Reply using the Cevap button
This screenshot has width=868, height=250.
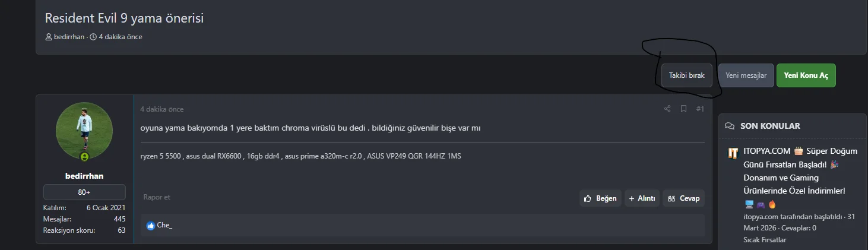pyautogui.click(x=683, y=198)
